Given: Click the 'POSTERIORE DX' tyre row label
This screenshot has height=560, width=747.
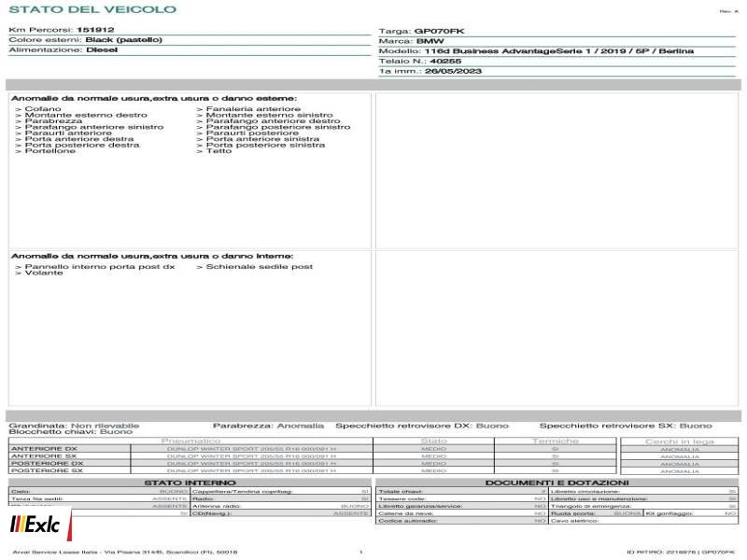Looking at the screenshot, I should pos(48,463).
